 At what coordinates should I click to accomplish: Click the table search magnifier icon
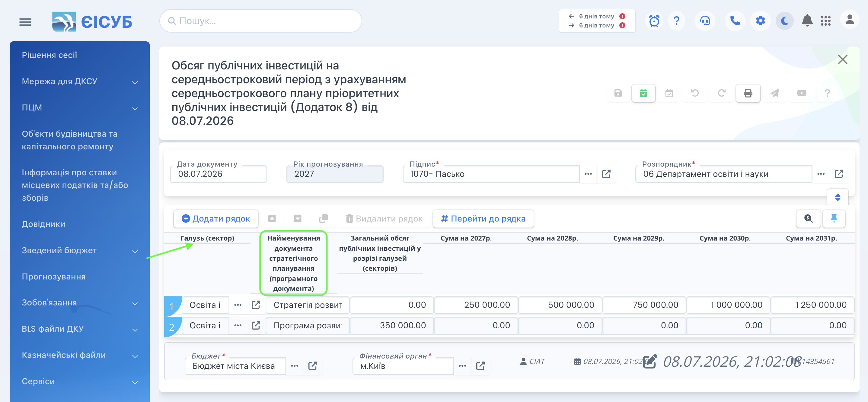coord(808,219)
